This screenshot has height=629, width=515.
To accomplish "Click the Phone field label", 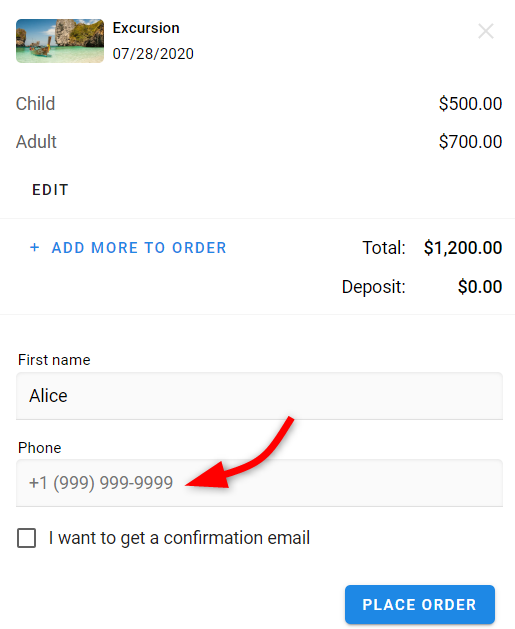I will point(40,448).
